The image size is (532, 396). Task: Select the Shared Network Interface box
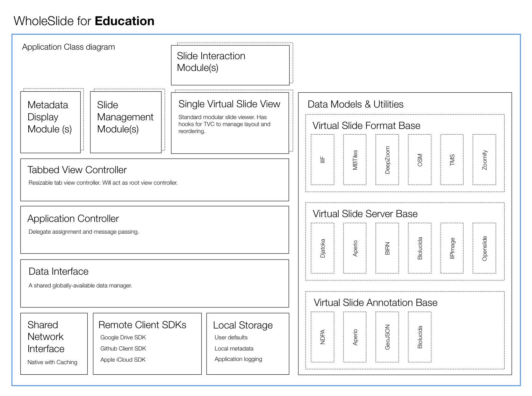coord(54,343)
